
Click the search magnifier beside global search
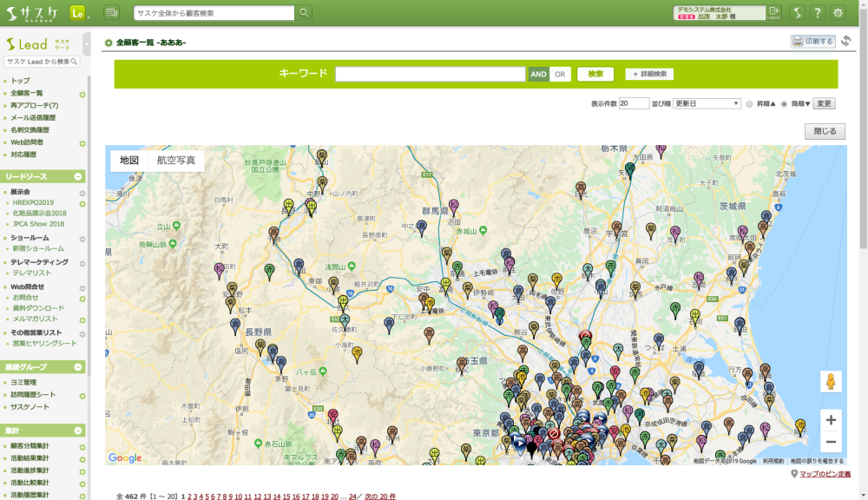[x=304, y=13]
